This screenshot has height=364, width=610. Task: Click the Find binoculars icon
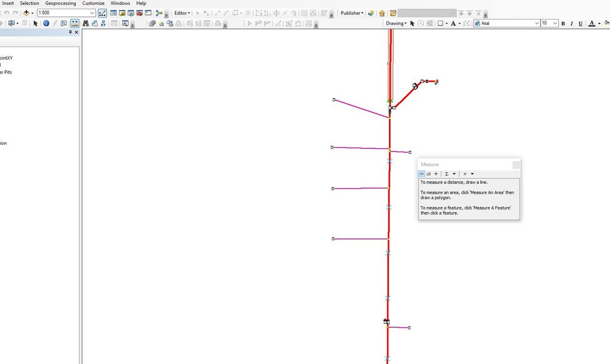coord(85,23)
